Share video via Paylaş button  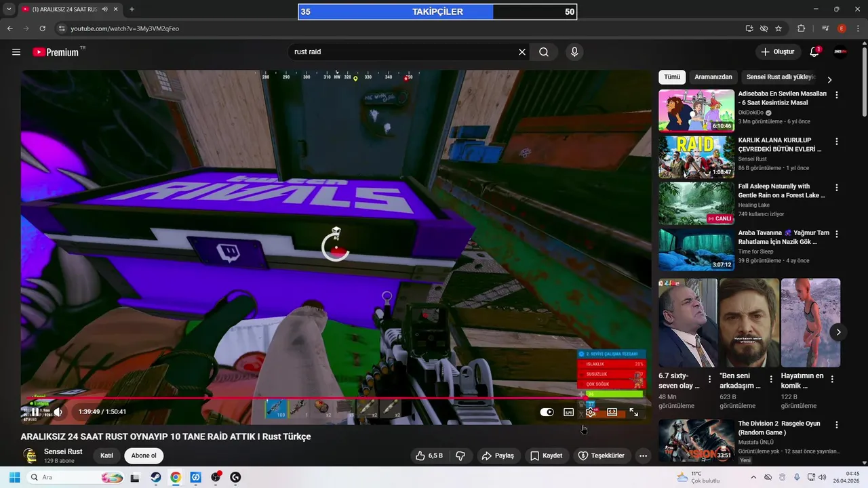pos(498,455)
